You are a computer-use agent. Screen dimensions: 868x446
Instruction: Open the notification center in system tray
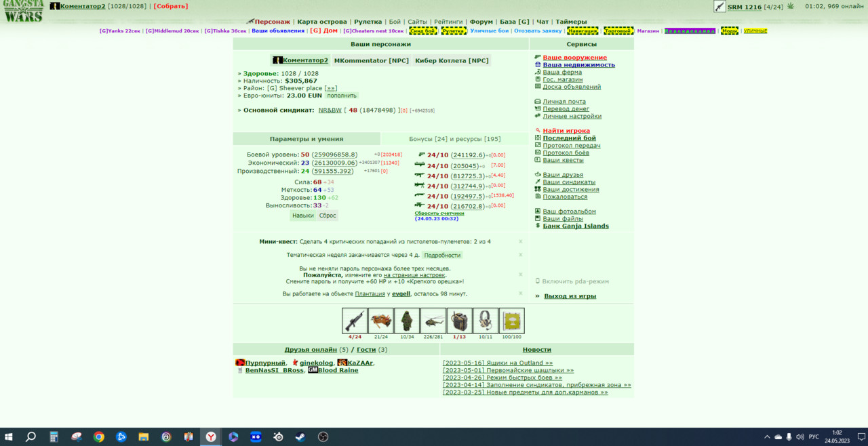[x=860, y=437]
